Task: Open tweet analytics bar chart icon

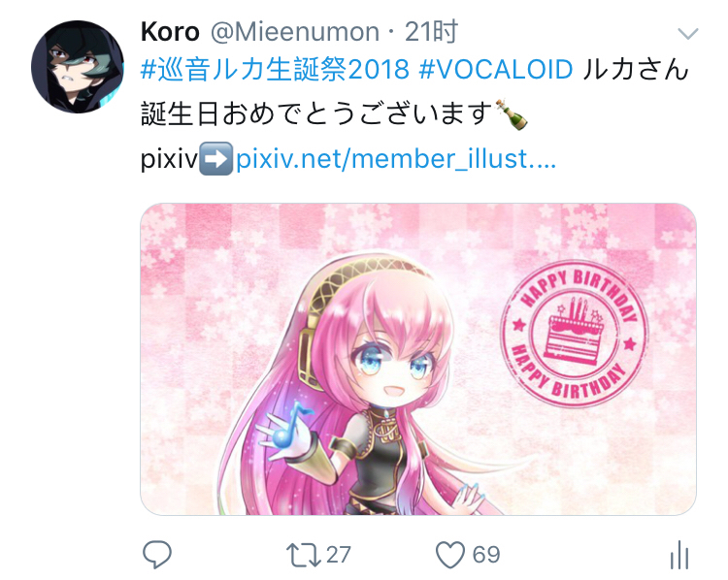Action: 679,555
